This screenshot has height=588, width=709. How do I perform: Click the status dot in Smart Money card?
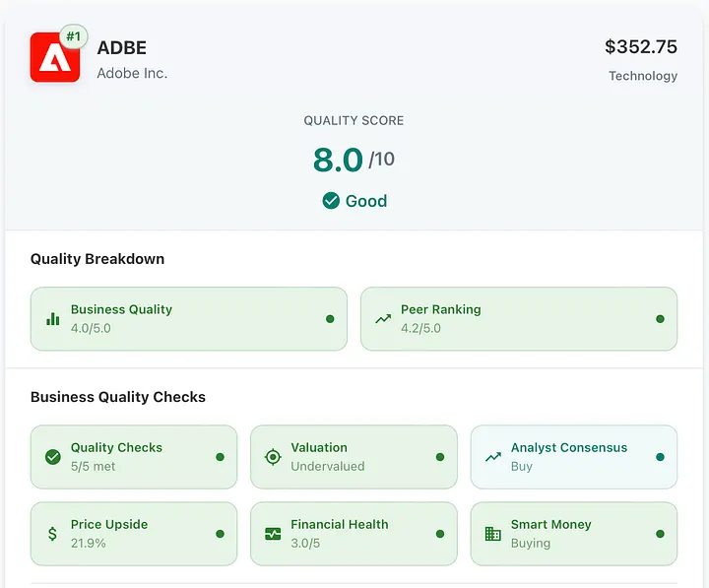660,534
